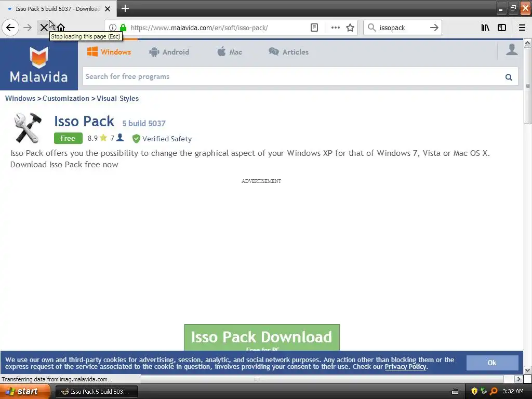Click the '5 build 5037' version text

144,124
